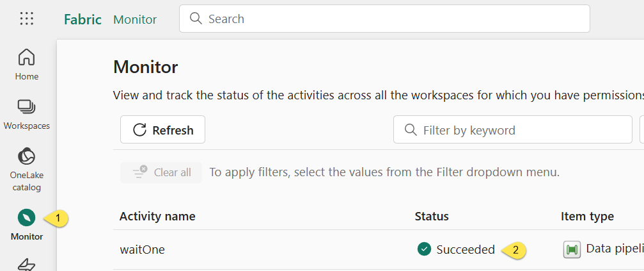
Task: Click the magnifier icon in top Search
Action: (x=196, y=19)
